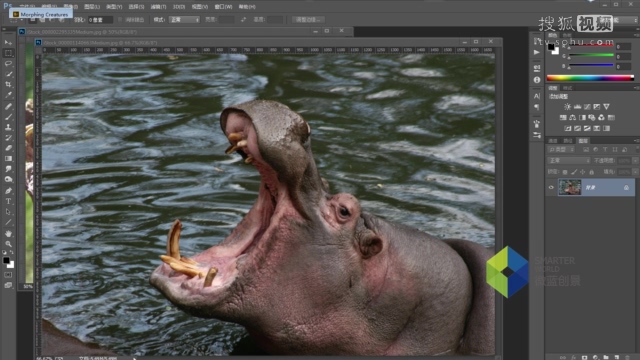Image resolution: width=640 pixels, height=360 pixels.
Task: Add a Curves adjustment layer
Action: click(587, 107)
